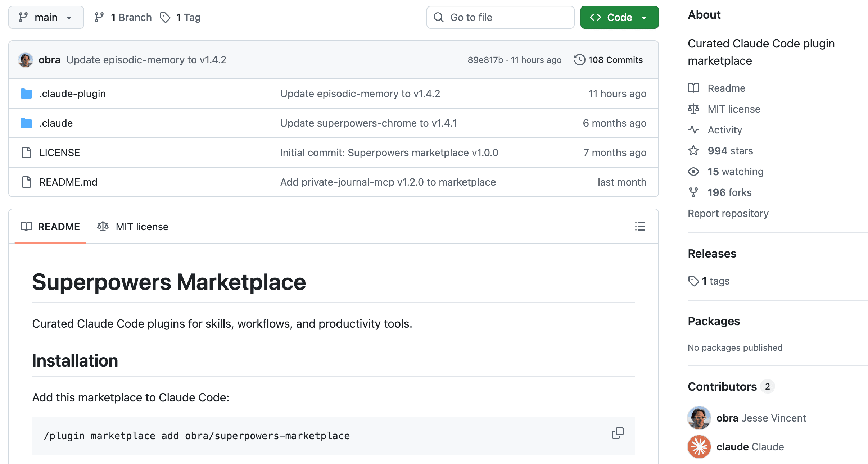
Task: Open the 1 tags link under Releases
Action: point(709,281)
